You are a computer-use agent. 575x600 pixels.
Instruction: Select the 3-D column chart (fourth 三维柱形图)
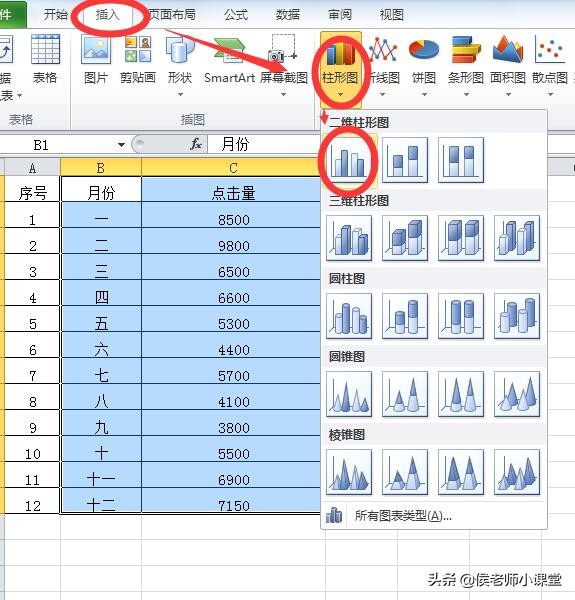point(517,238)
